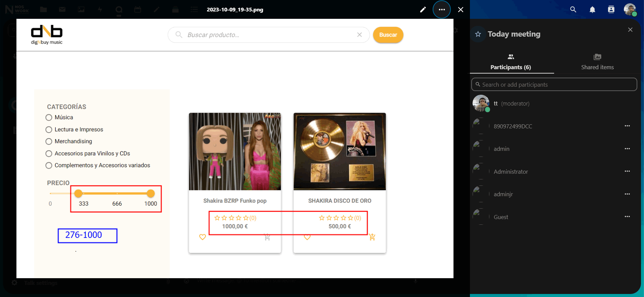Open the viewer's three-dot actions menu

(442, 9)
